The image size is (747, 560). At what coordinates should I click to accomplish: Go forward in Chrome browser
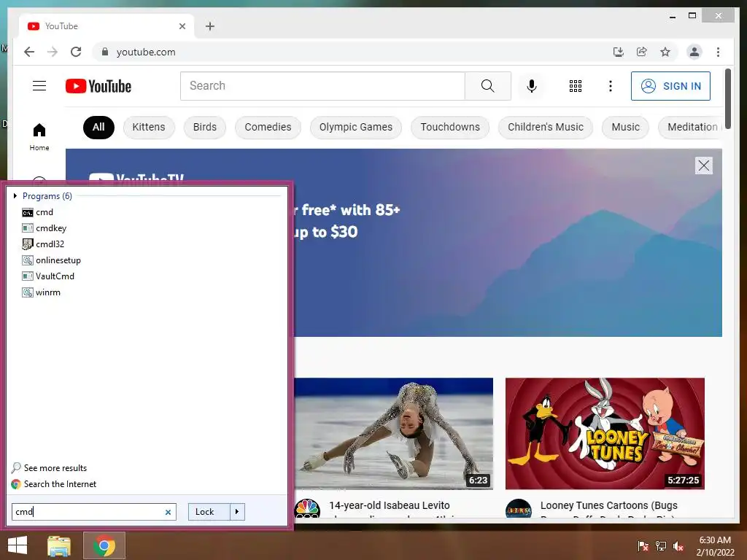[53, 52]
